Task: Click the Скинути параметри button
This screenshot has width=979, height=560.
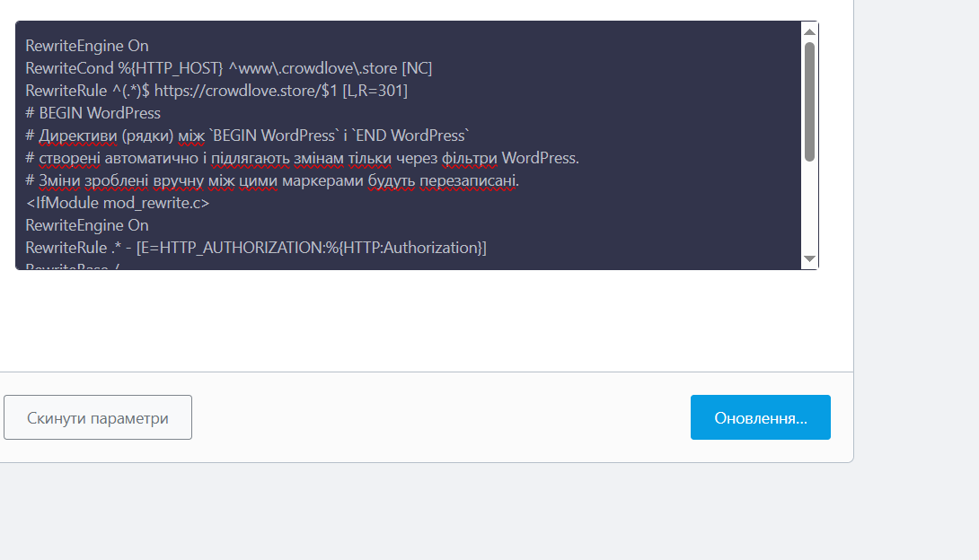Action: tap(97, 417)
